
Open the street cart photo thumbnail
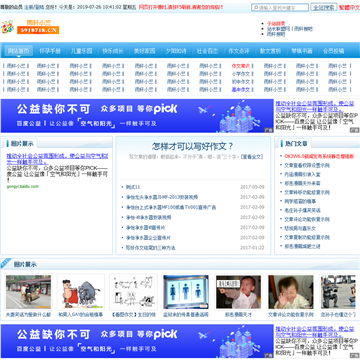(28, 292)
